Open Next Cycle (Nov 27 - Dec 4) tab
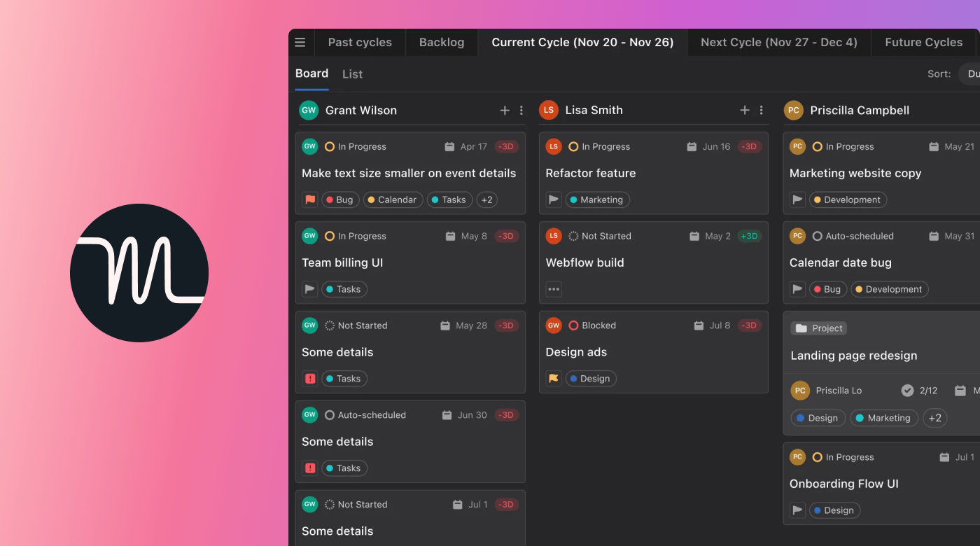 coord(779,42)
